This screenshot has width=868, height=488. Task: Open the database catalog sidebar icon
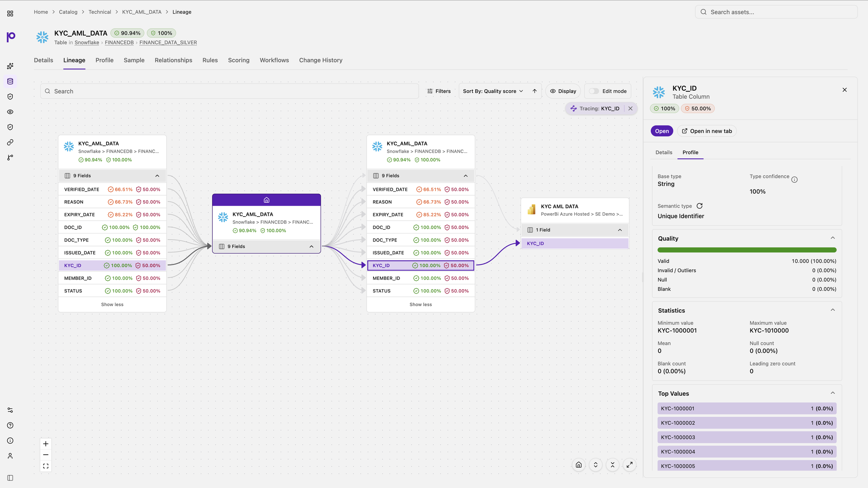point(10,81)
